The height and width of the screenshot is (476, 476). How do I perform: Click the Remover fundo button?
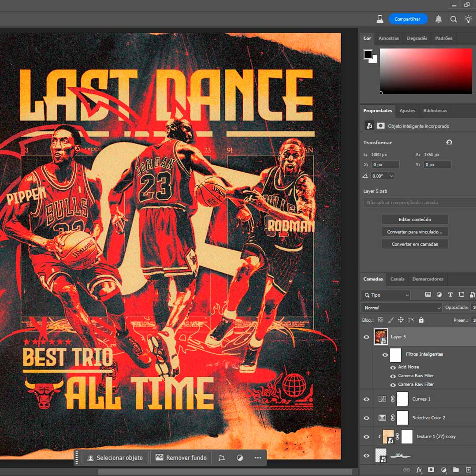click(181, 458)
